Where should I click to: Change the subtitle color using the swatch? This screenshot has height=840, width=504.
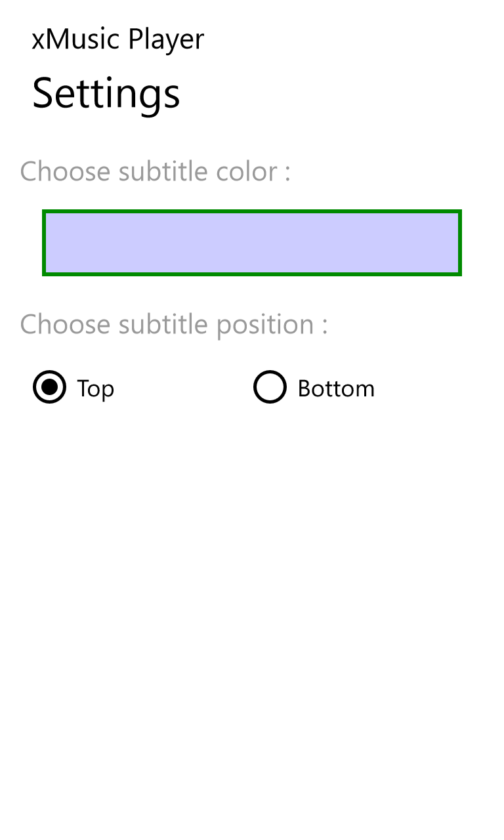click(x=252, y=243)
